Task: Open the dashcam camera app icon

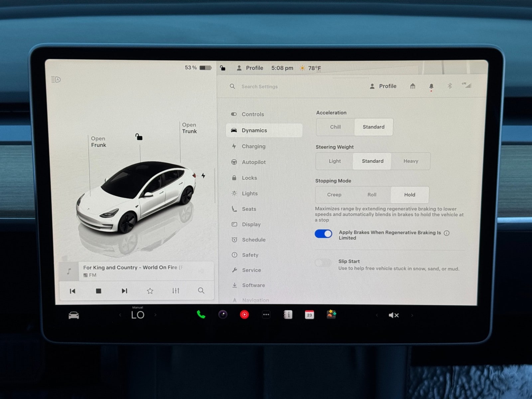Action: coord(223,315)
